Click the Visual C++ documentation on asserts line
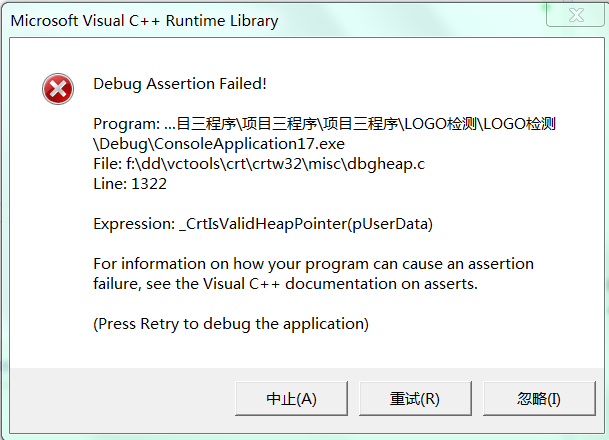Viewport: 609px width, 440px height. click(x=285, y=284)
